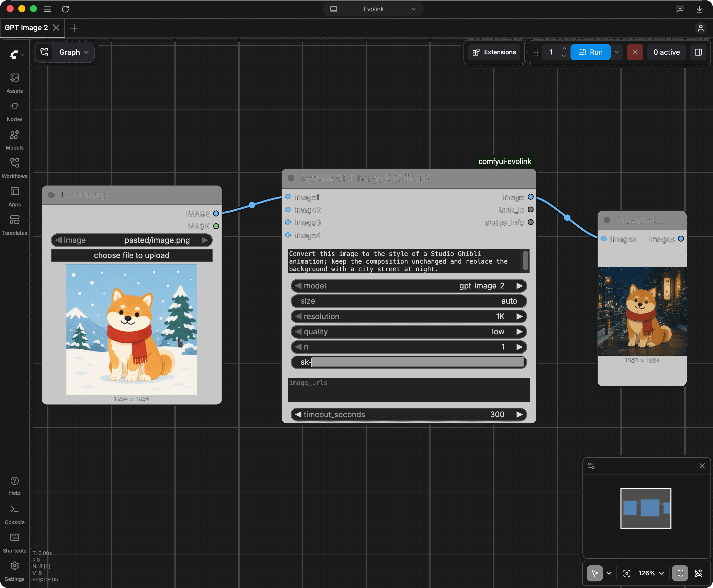Open the Run options dropdown arrow

pyautogui.click(x=617, y=52)
